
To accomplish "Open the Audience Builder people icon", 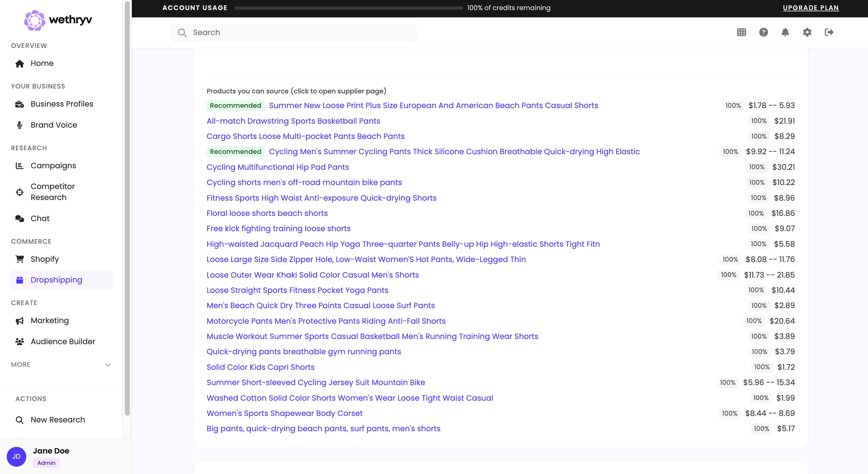I will coord(19,341).
